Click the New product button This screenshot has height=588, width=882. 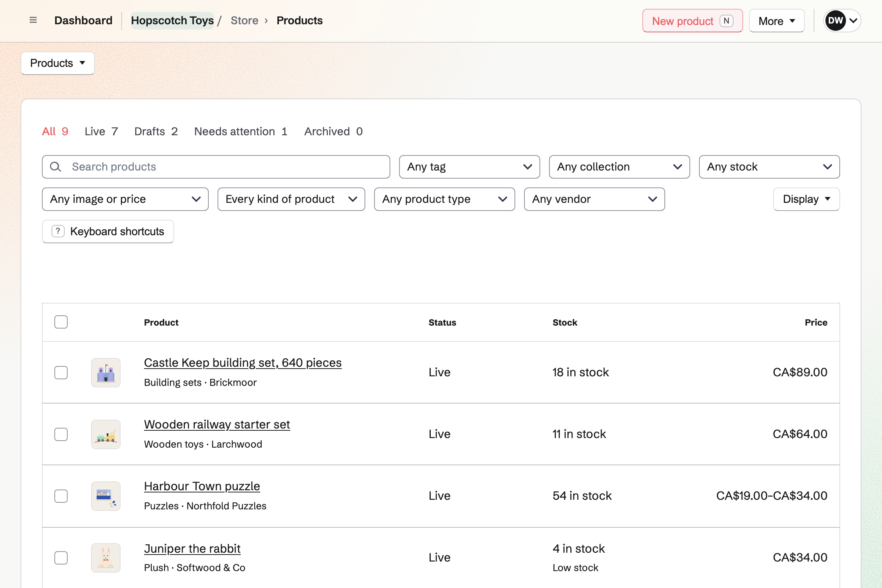tap(692, 21)
